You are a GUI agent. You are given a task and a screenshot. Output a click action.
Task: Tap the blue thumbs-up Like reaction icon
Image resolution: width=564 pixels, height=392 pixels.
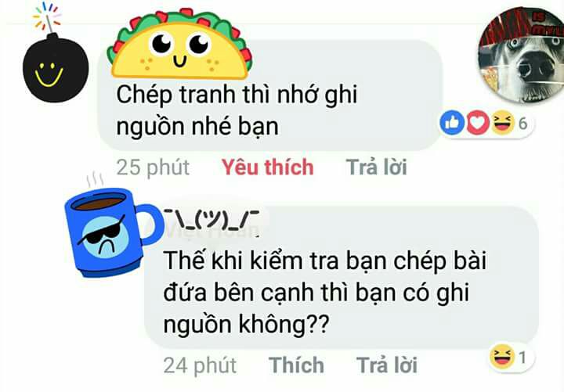pos(452,123)
